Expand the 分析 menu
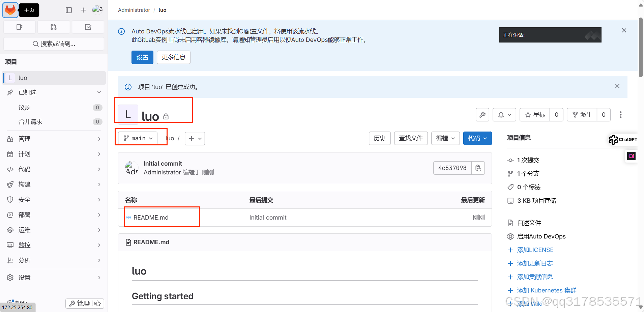The image size is (644, 312). tap(54, 260)
